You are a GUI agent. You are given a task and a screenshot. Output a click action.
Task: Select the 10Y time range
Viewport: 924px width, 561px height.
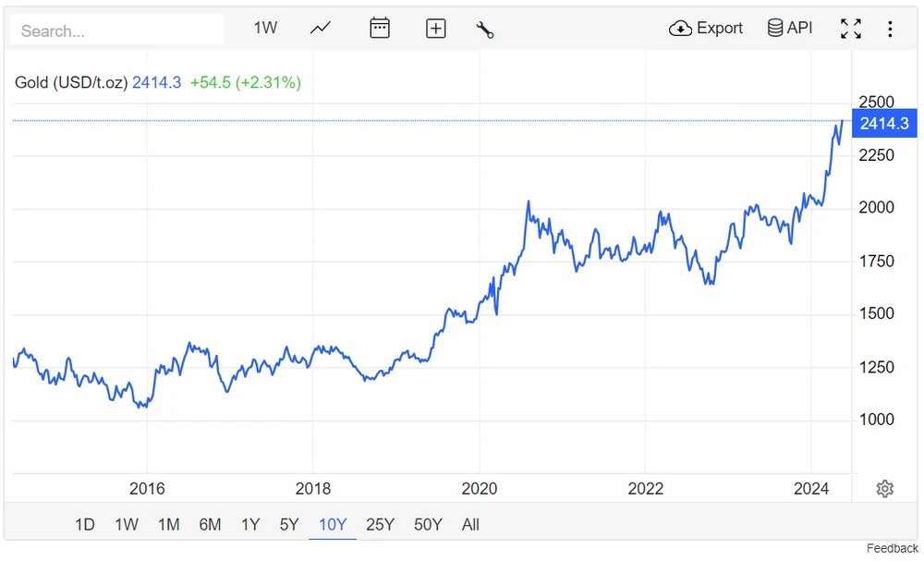point(333,524)
